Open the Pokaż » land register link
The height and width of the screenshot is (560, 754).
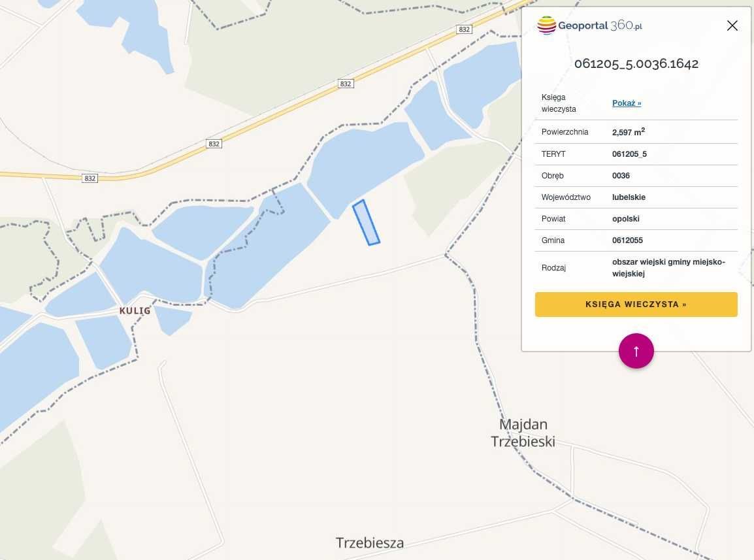tap(627, 103)
